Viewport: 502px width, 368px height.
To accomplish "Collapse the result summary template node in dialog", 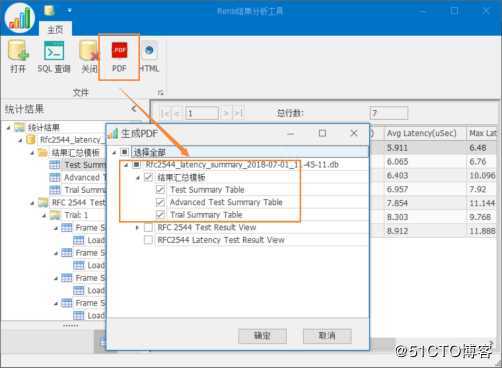I will [x=138, y=178].
